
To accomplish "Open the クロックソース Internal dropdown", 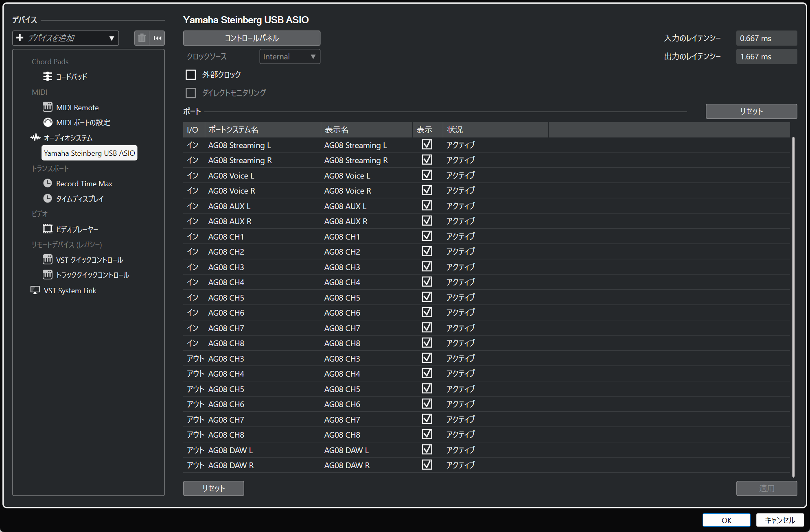I will [290, 57].
